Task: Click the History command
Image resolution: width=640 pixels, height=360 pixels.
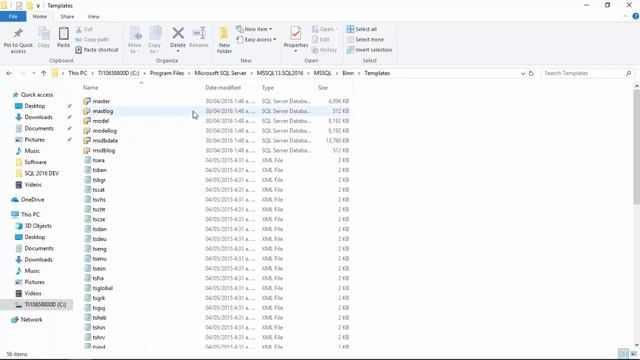Action: click(324, 50)
